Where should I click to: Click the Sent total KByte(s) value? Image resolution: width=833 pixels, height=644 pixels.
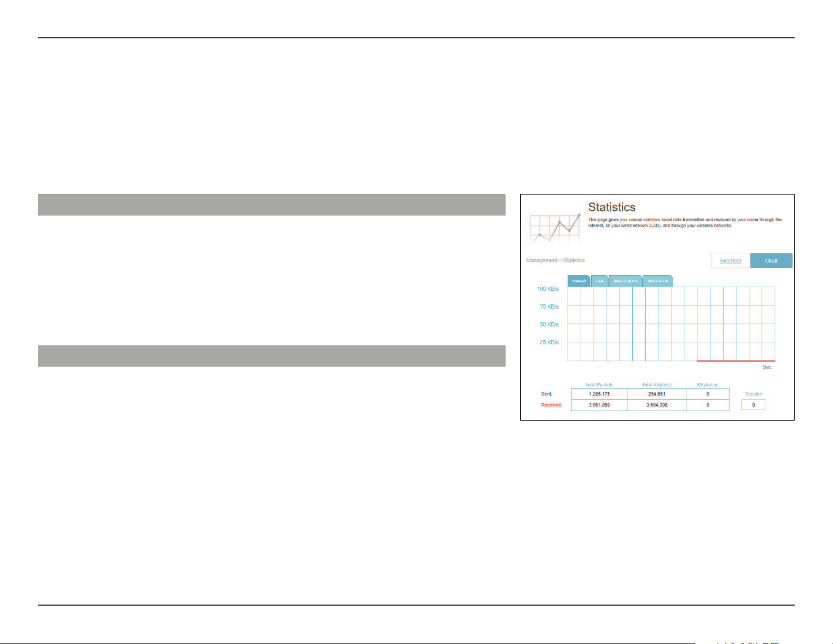pyautogui.click(x=656, y=394)
